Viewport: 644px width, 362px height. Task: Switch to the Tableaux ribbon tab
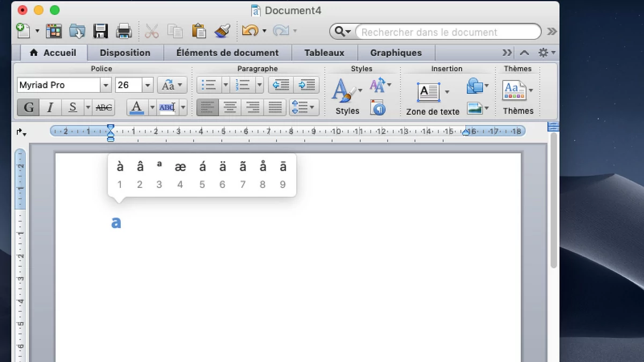click(x=324, y=53)
